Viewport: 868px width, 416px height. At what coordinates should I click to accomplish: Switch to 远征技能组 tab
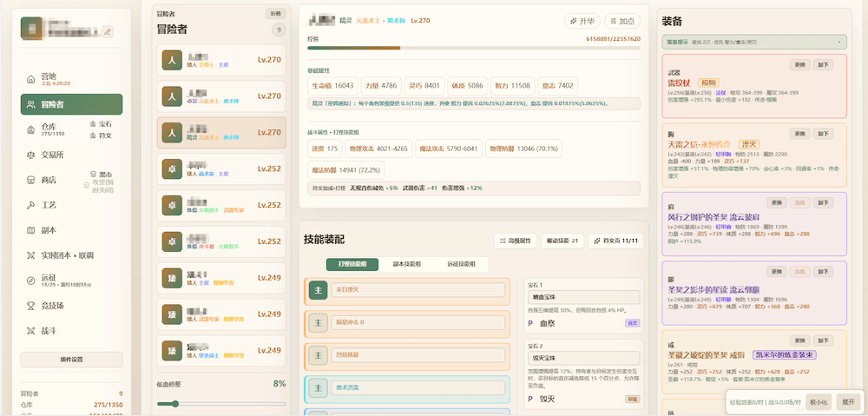pyautogui.click(x=461, y=264)
